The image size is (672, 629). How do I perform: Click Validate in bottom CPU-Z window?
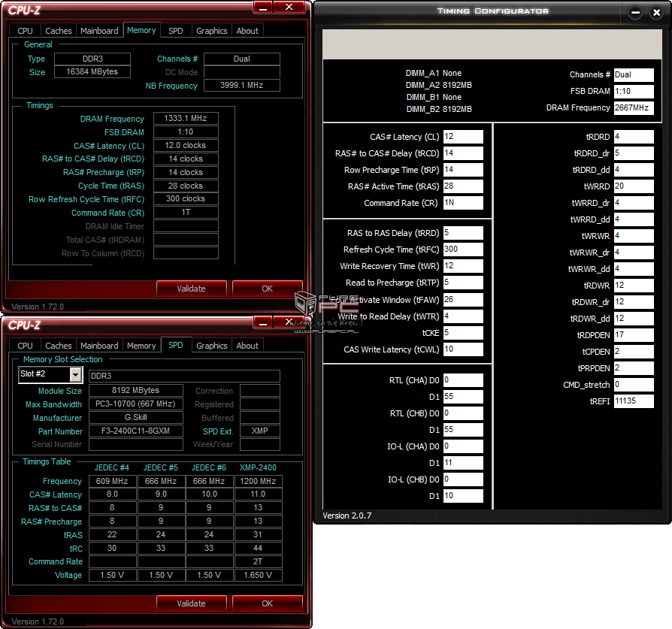191,603
